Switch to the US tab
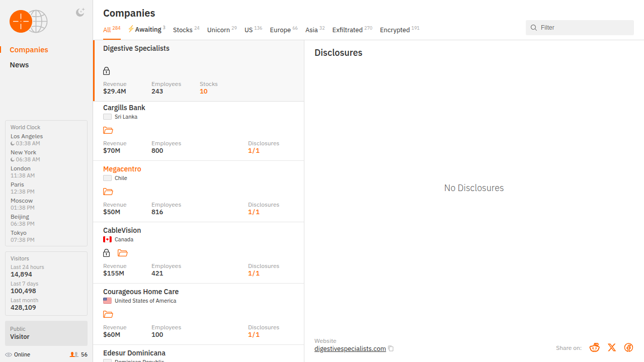 [x=254, y=30]
